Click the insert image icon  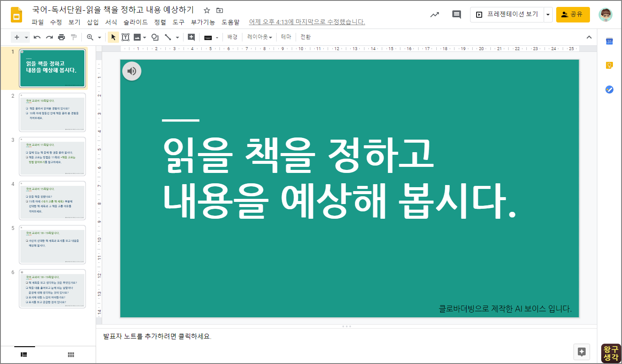pyautogui.click(x=137, y=37)
